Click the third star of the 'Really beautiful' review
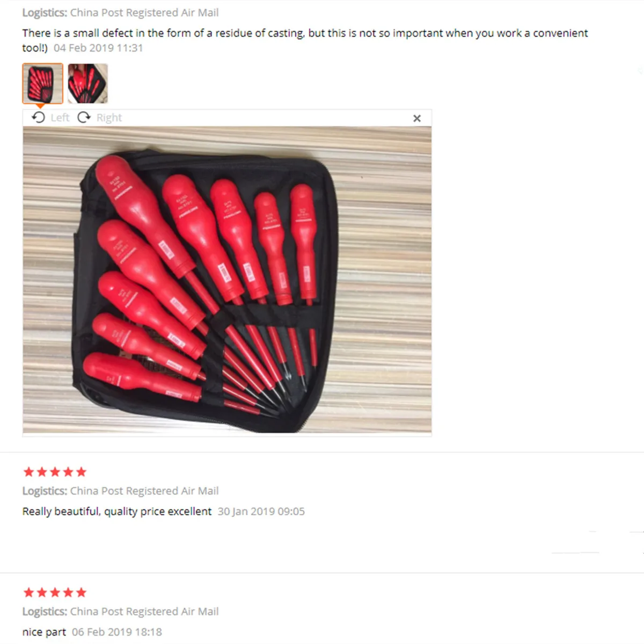644x644 pixels. 55,472
